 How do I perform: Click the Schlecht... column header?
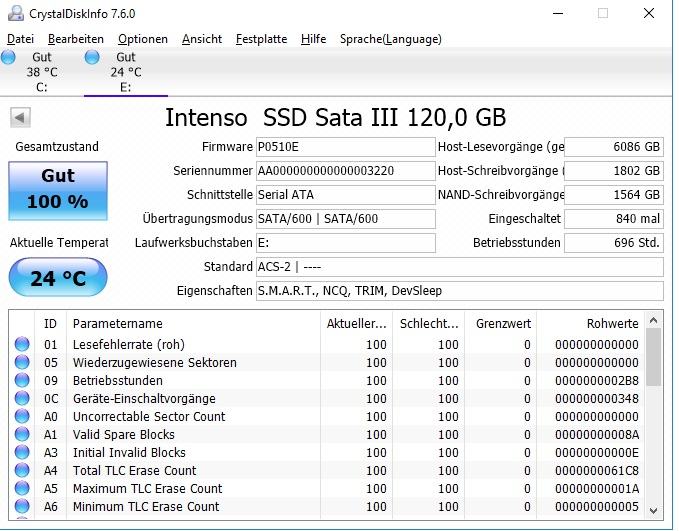point(429,324)
